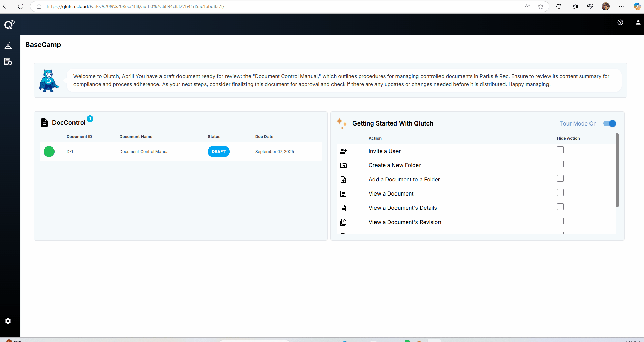Click the DocControl panel title
The width and height of the screenshot is (644, 342).
click(x=69, y=123)
